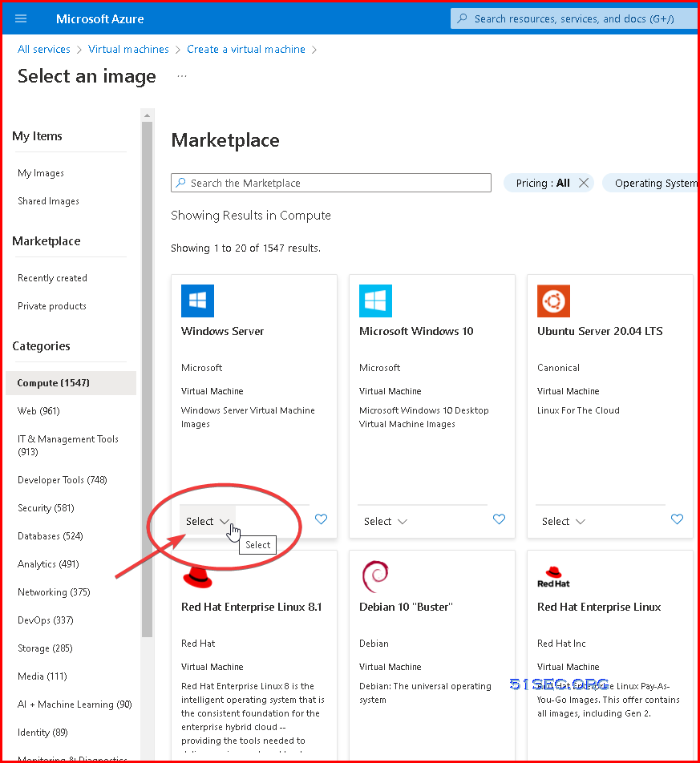Favorite the Windows Server image
Screen dimensions: 700x763
pyautogui.click(x=321, y=519)
